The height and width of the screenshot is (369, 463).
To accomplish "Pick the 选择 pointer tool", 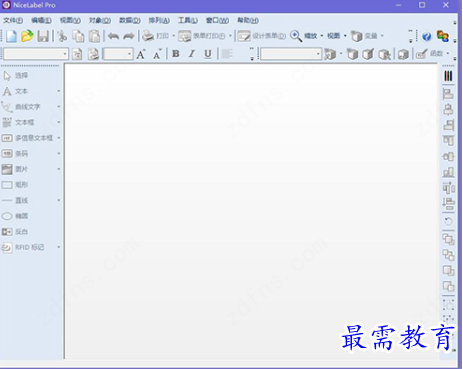I will click(x=15, y=76).
